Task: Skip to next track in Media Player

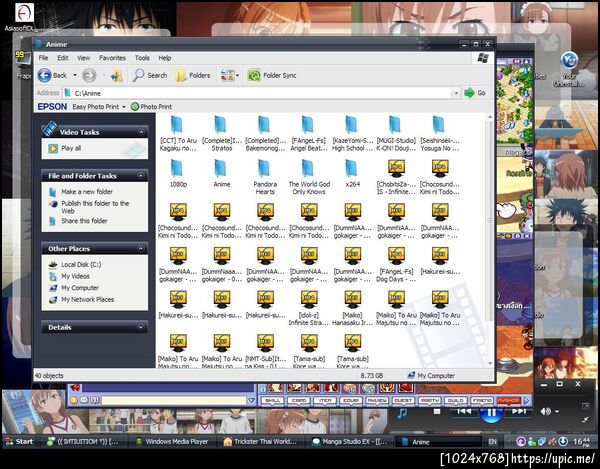Action: tap(518, 411)
